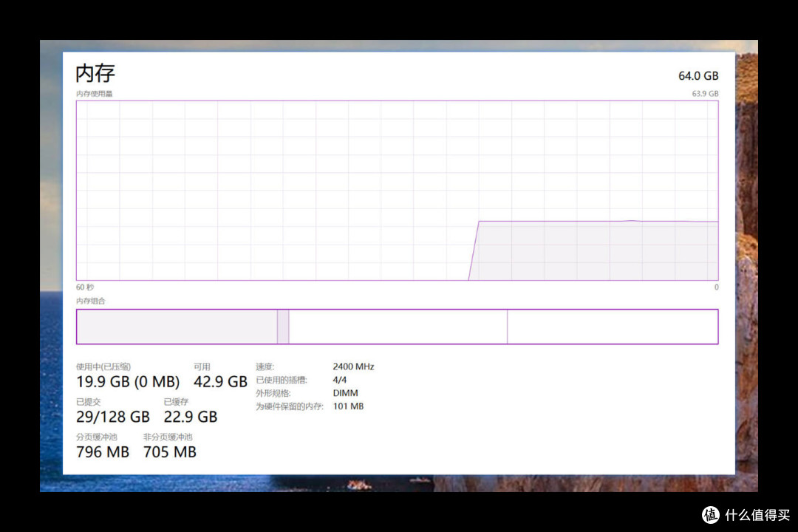
Task: Click the 为硬件保留的内存 label
Action: pos(289,406)
